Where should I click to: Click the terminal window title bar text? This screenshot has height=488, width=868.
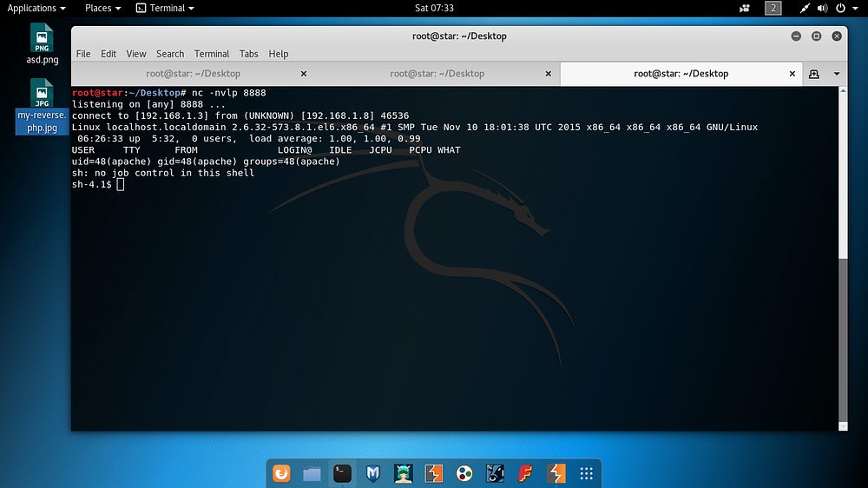[459, 36]
